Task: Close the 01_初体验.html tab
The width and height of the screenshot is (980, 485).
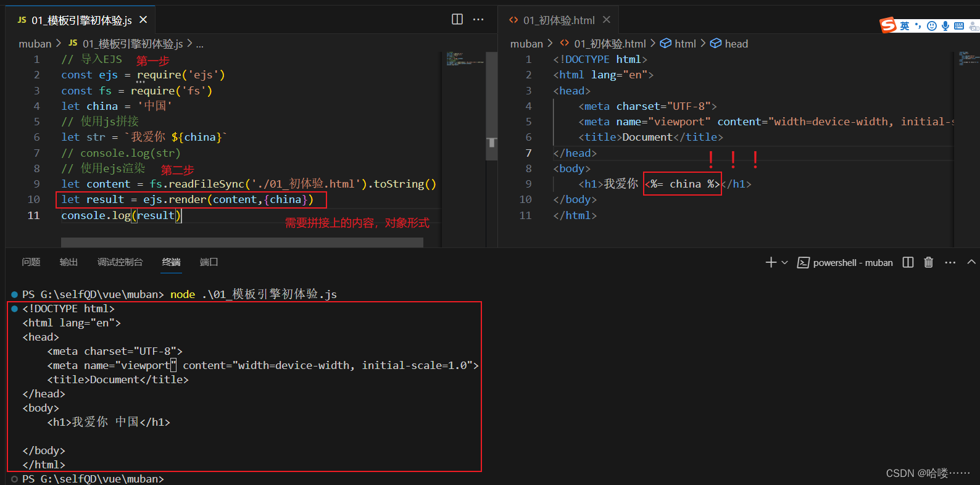Action: (607, 20)
